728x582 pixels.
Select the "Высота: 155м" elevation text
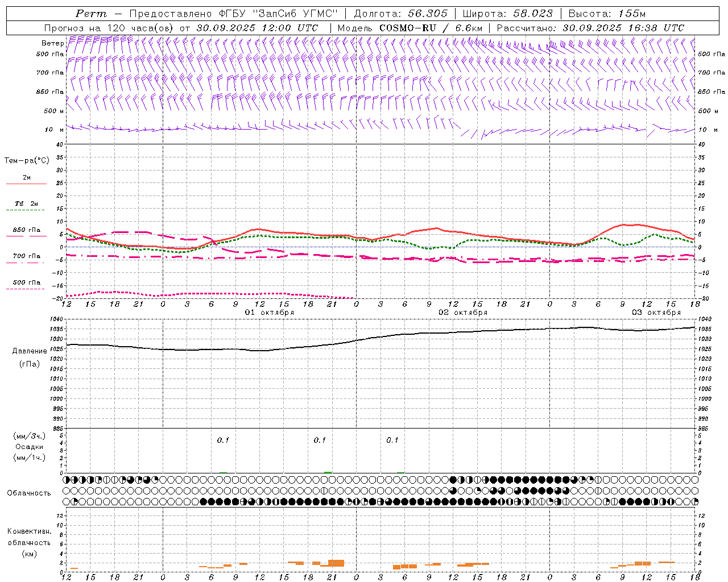[x=607, y=14]
